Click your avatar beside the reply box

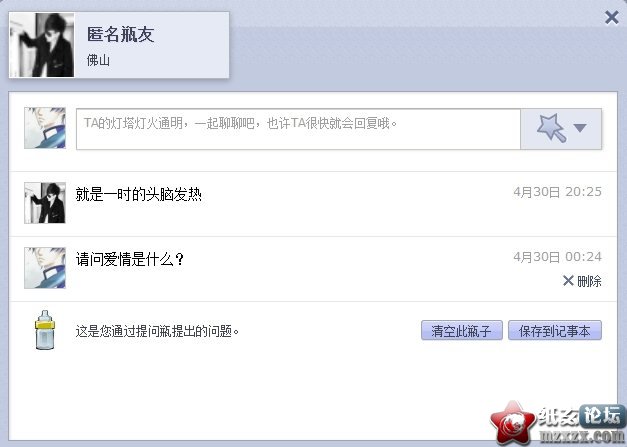coord(45,128)
